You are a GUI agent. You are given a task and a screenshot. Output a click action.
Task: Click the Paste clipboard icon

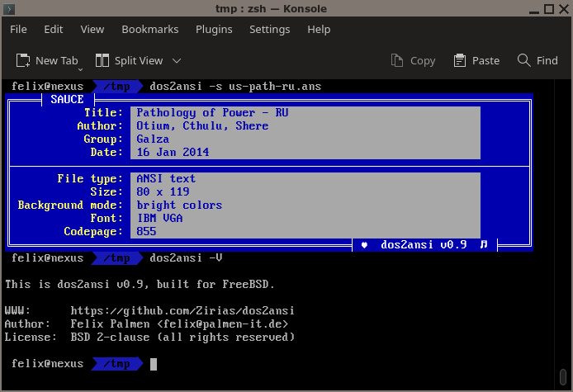click(x=460, y=60)
